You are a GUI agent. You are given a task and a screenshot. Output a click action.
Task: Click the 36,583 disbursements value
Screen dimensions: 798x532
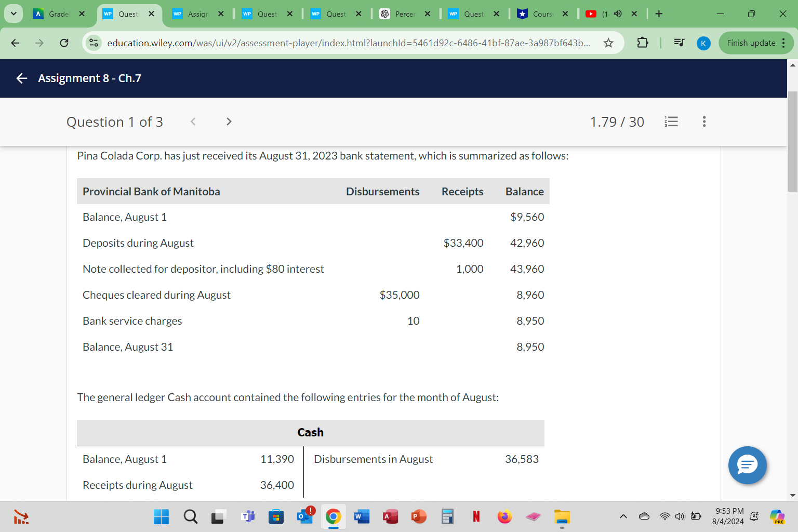point(522,459)
